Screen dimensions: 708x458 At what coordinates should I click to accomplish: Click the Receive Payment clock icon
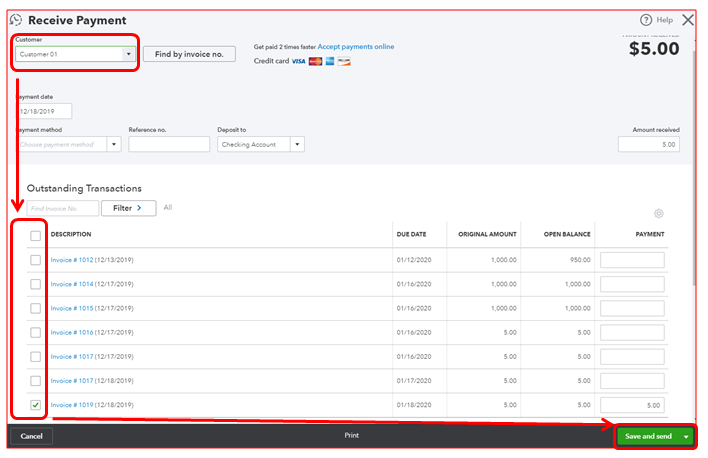point(16,20)
